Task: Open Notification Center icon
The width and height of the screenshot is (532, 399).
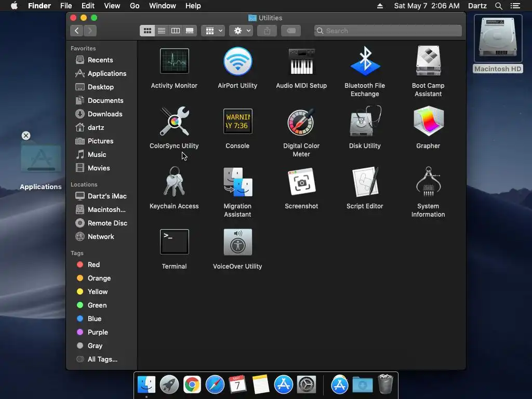Action: [515, 6]
